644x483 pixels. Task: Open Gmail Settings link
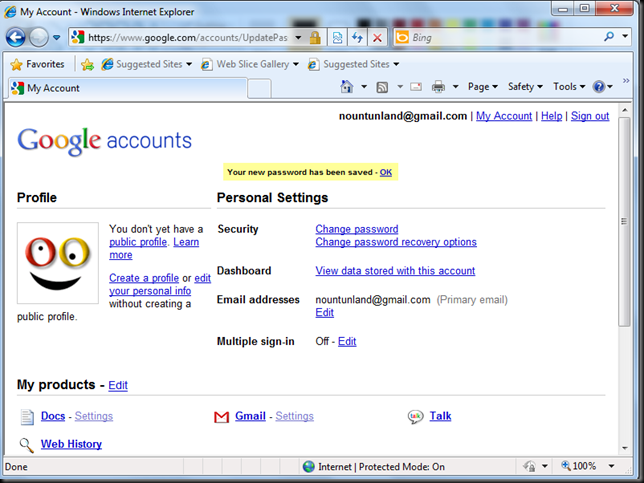[x=294, y=416]
